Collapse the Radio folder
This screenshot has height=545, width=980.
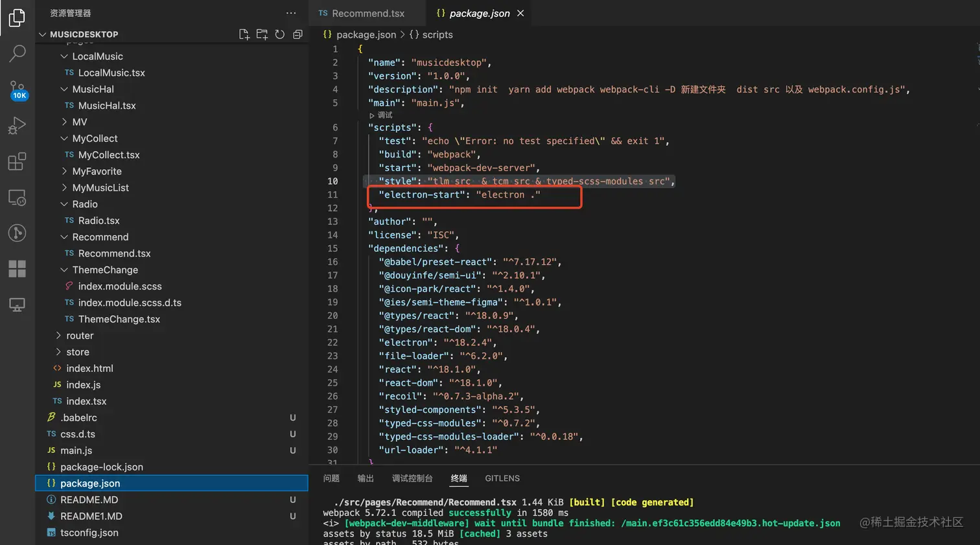click(x=172, y=204)
